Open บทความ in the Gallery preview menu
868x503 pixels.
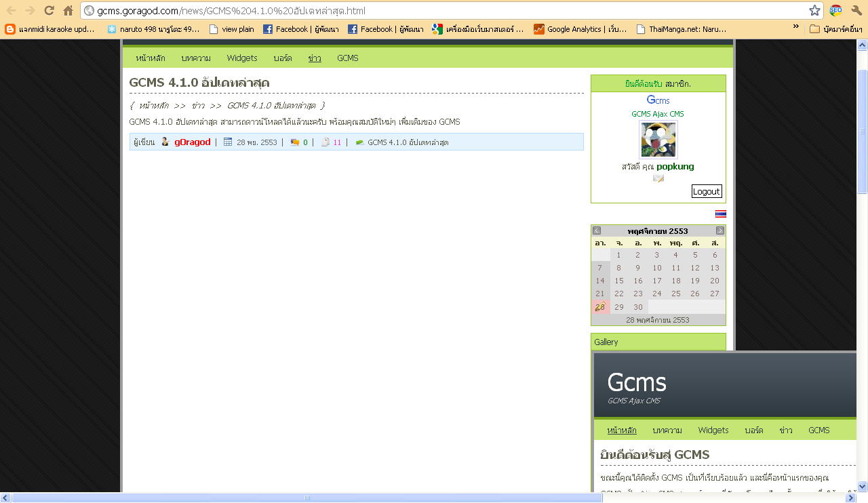[x=667, y=430]
